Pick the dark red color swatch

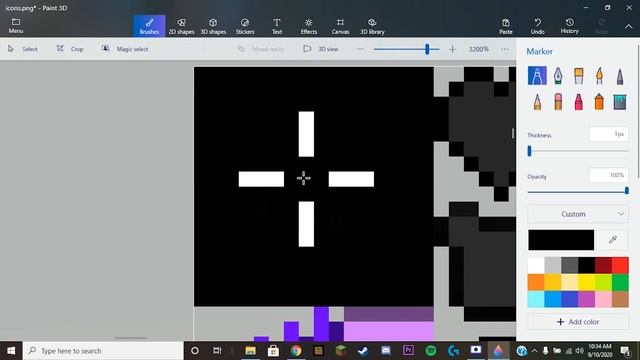click(x=603, y=265)
